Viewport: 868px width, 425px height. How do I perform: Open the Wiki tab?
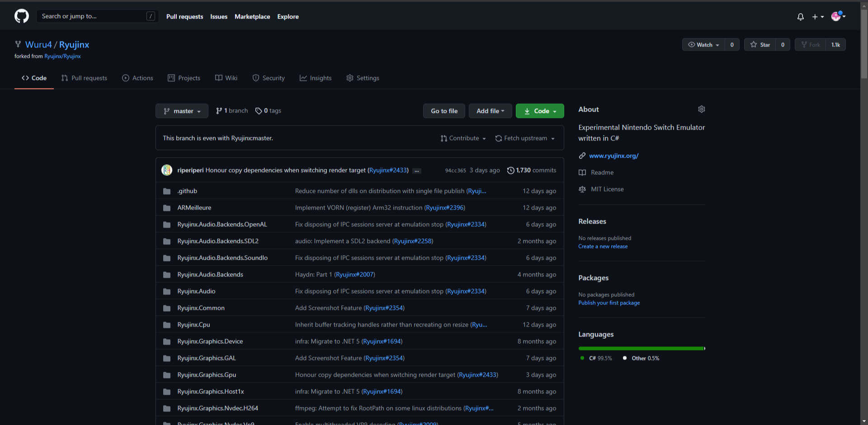pos(226,78)
